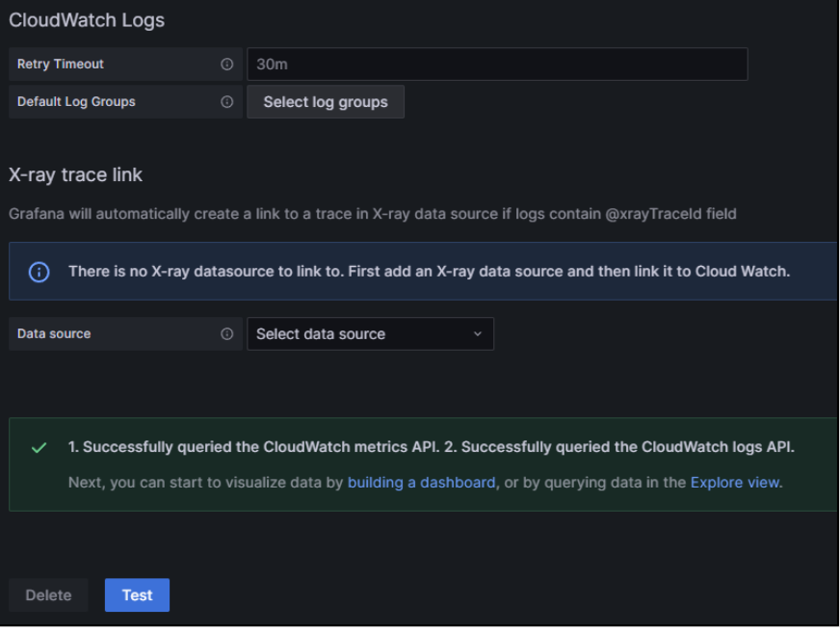Click the Default Log Groups label

pos(76,102)
